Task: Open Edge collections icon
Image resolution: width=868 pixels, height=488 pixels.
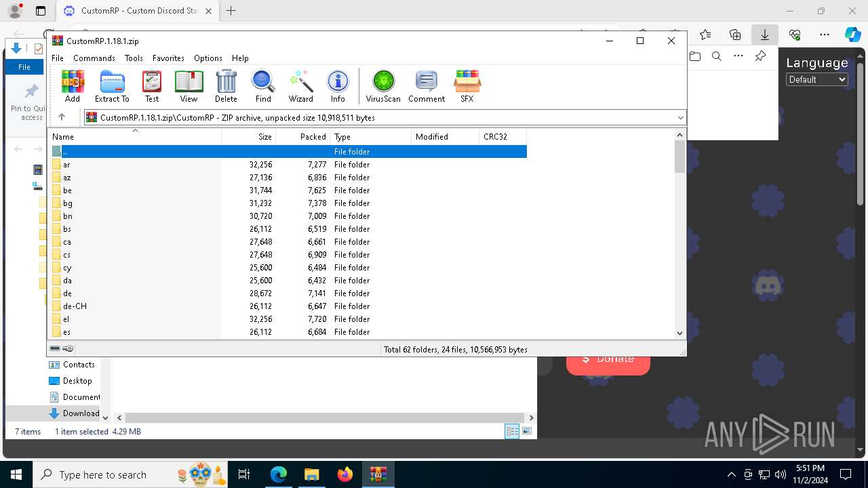Action: (735, 35)
